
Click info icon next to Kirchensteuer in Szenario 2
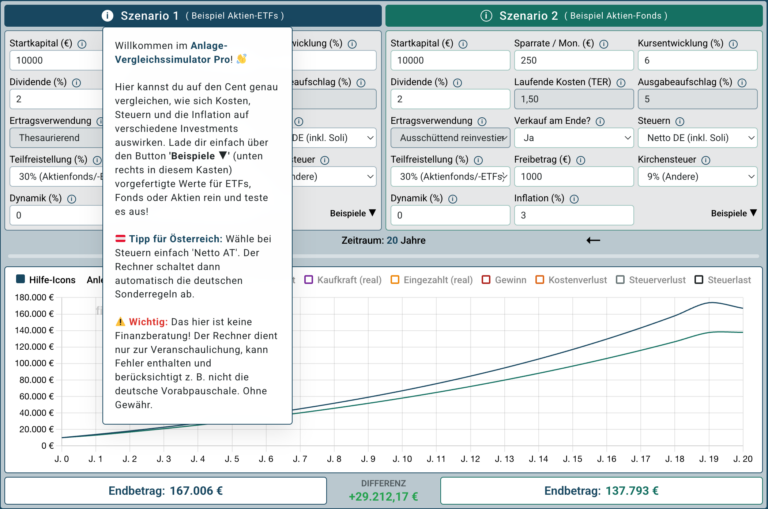(706, 160)
